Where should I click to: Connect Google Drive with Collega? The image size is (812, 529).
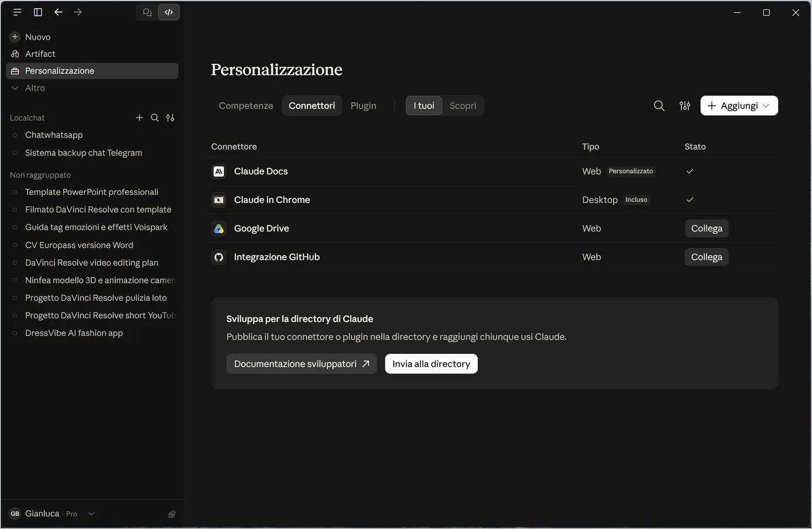click(706, 229)
